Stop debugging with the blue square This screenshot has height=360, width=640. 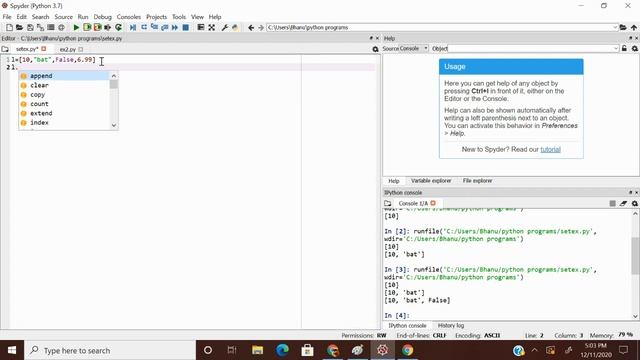(x=185, y=27)
